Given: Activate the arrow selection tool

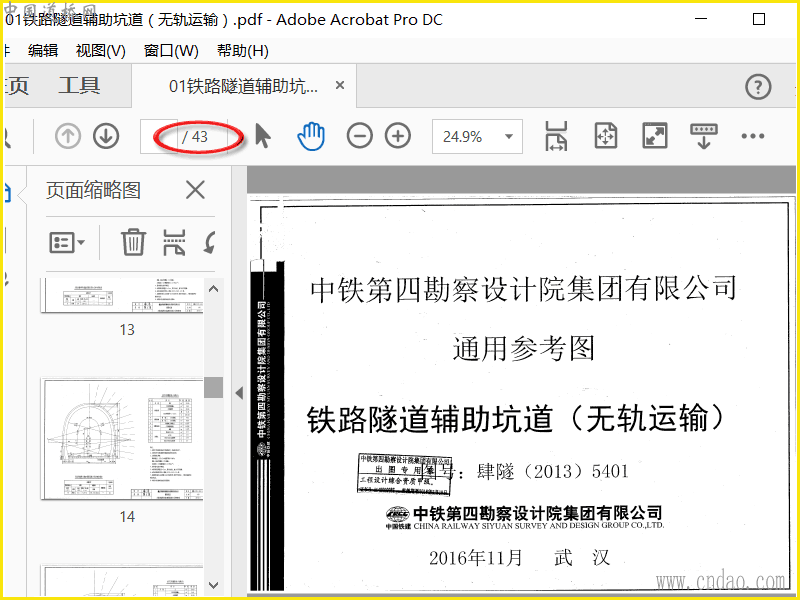Looking at the screenshot, I should point(263,136).
